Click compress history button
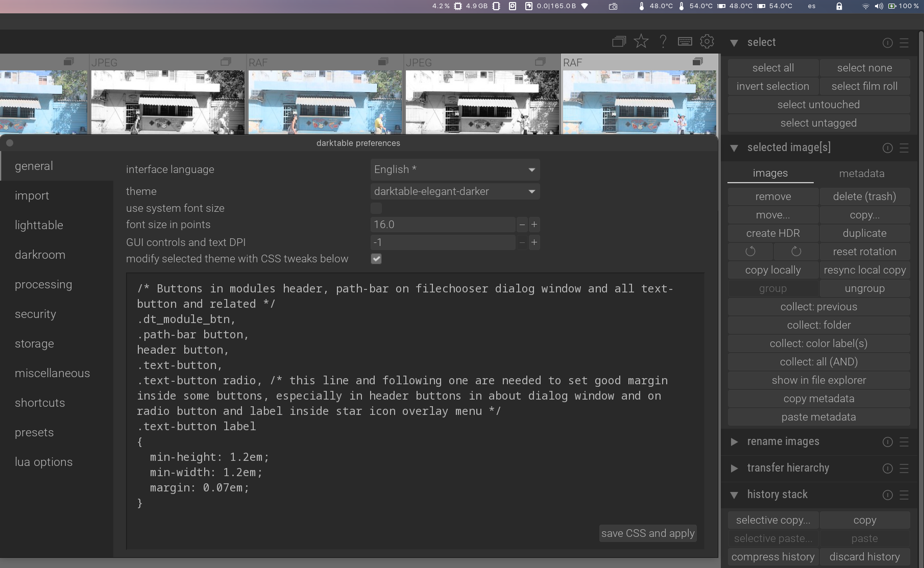Image resolution: width=924 pixels, height=568 pixels. [773, 557]
